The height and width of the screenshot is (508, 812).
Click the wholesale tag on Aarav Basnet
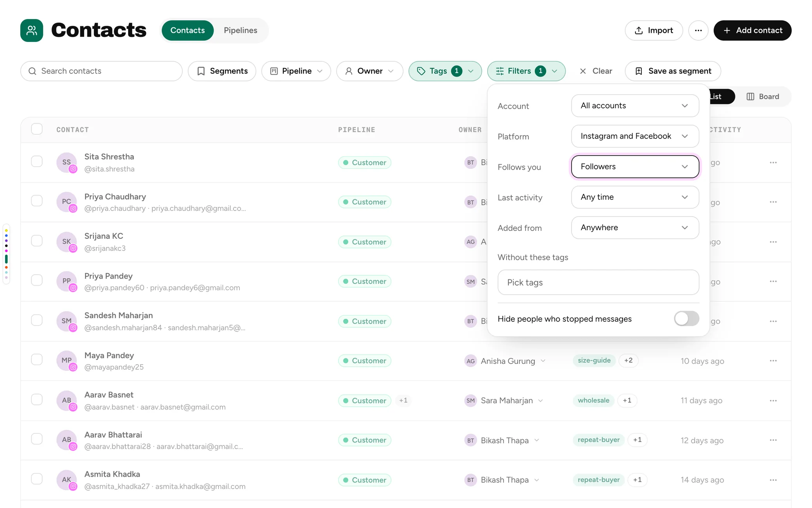pyautogui.click(x=593, y=401)
